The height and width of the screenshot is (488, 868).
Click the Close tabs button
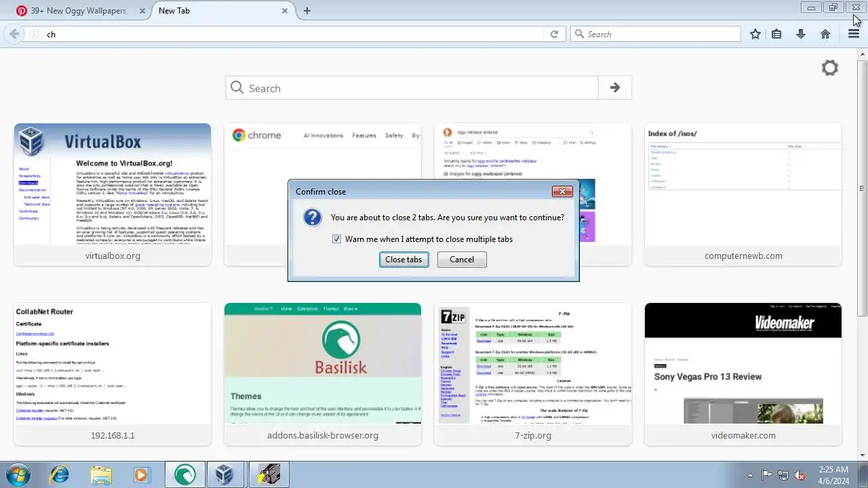click(403, 260)
